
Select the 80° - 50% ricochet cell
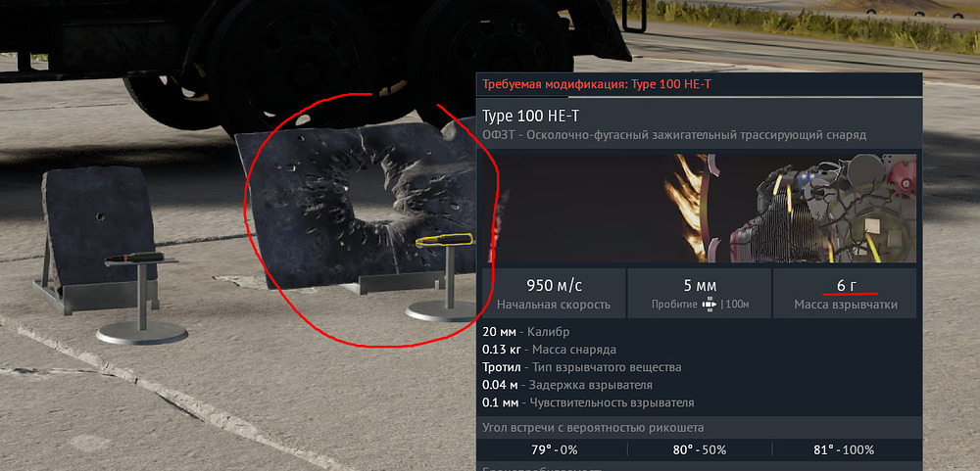click(700, 449)
